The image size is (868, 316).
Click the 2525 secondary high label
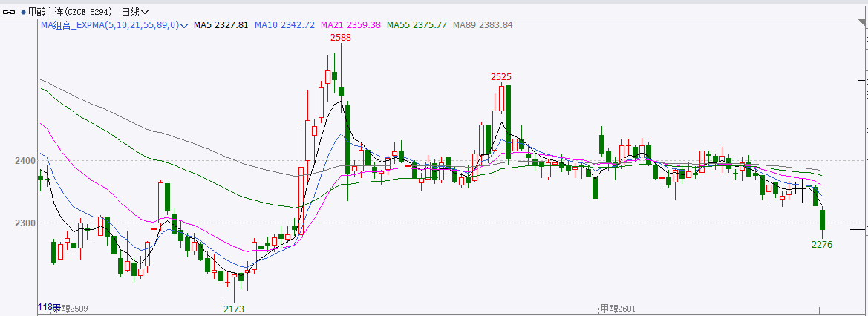pos(501,76)
